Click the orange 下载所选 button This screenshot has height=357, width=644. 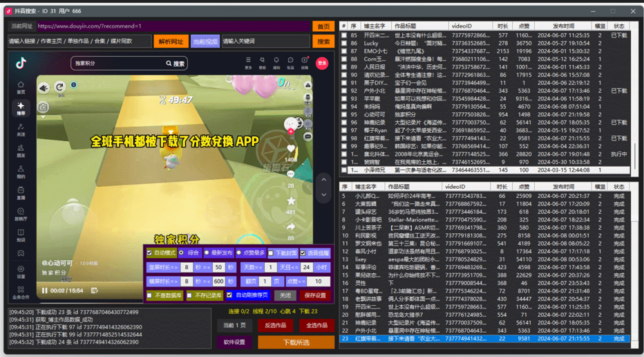[x=296, y=342]
